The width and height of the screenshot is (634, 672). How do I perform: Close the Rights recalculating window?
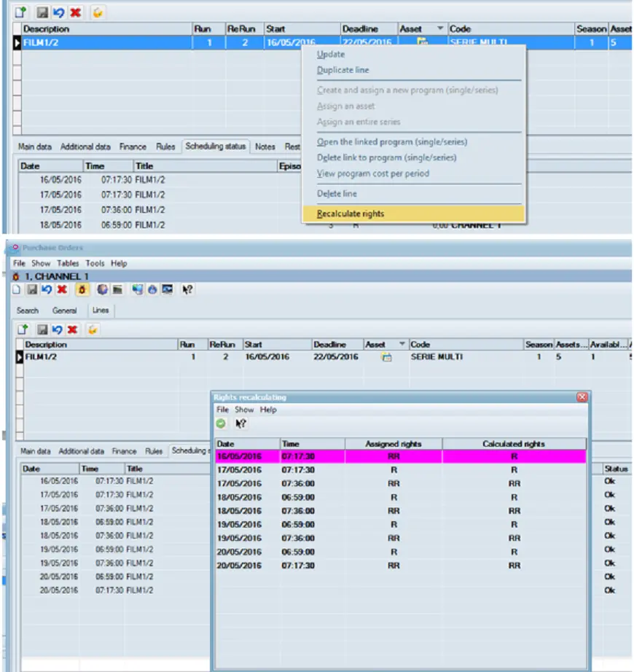tap(582, 397)
